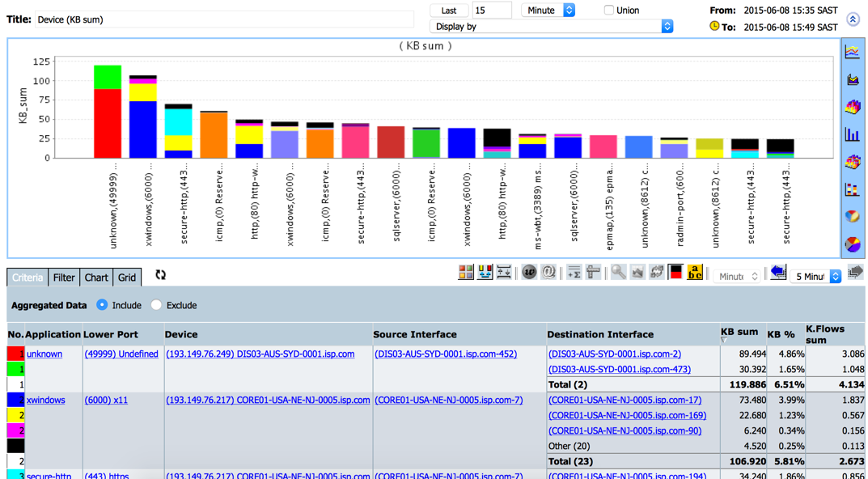Click the round 'w' whois icon
The height and width of the screenshot is (479, 868).
click(x=529, y=272)
